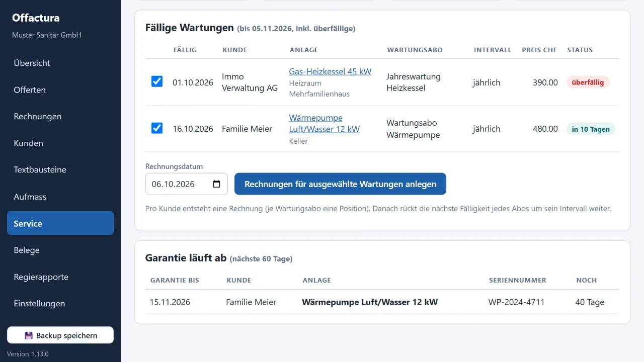Click the überfällig status badge
The height and width of the screenshot is (362, 644).
click(588, 82)
